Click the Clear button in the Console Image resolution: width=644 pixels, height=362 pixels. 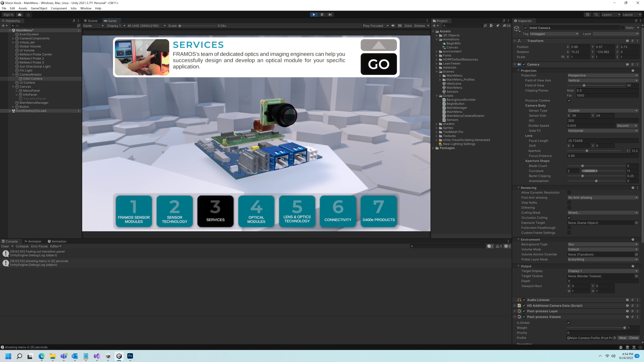(5, 246)
